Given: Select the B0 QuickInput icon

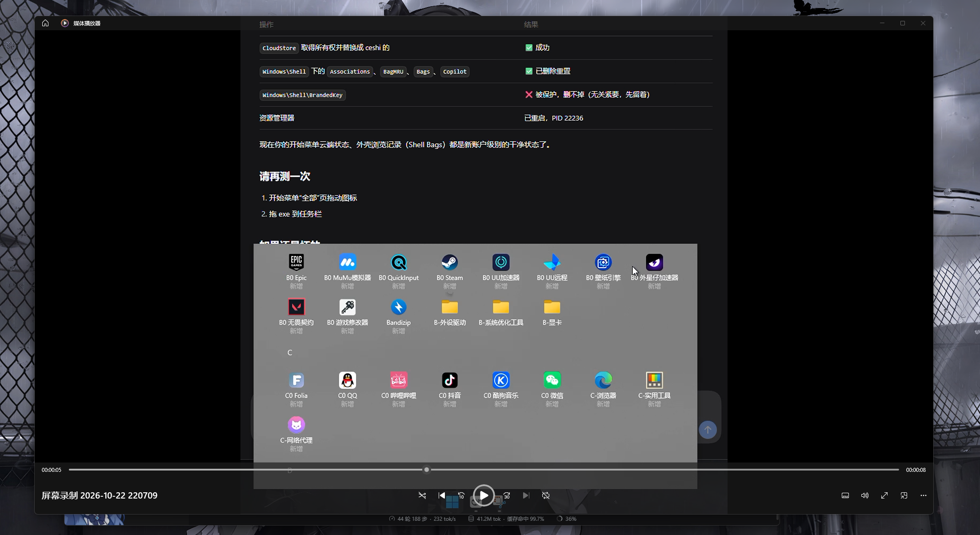Looking at the screenshot, I should pos(399,262).
